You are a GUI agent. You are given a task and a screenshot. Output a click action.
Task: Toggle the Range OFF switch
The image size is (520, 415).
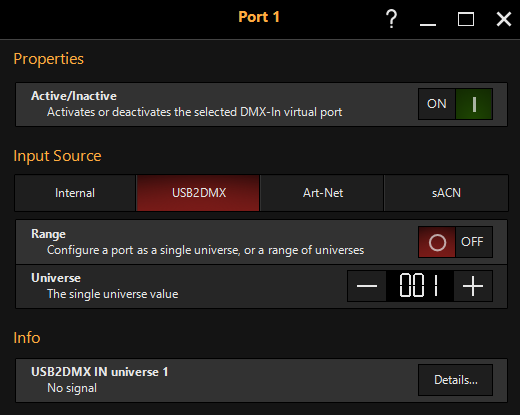point(455,242)
